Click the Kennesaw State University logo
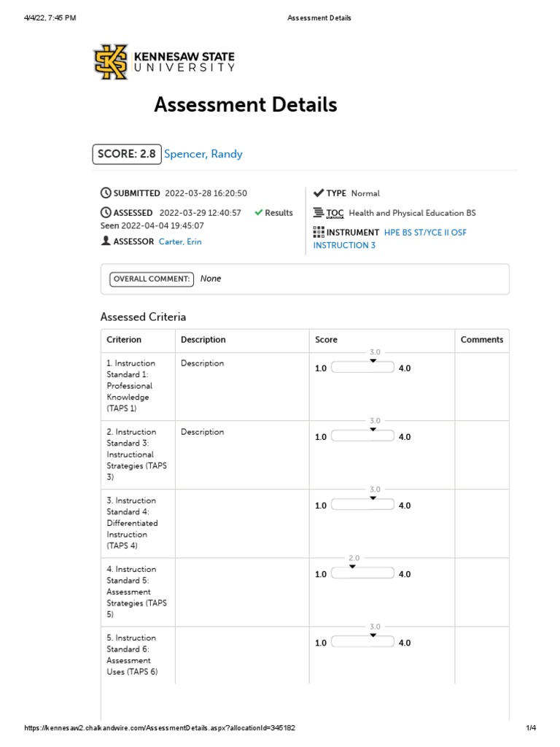 coord(164,62)
